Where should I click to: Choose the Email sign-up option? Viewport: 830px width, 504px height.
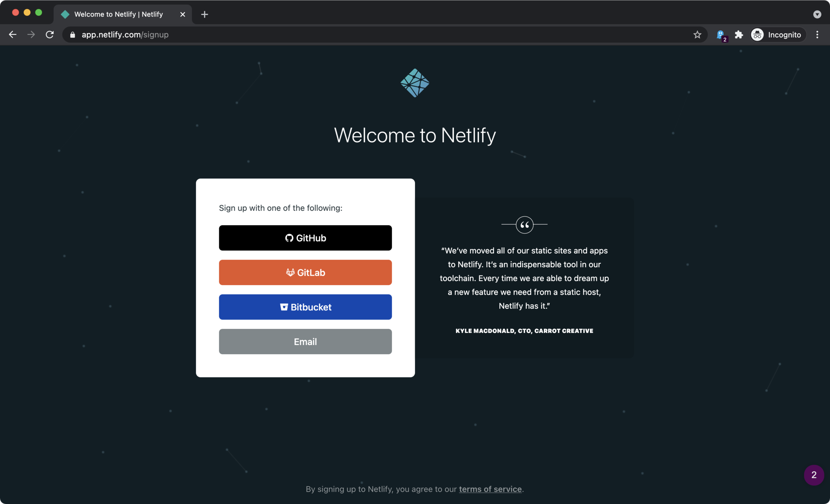tap(305, 342)
